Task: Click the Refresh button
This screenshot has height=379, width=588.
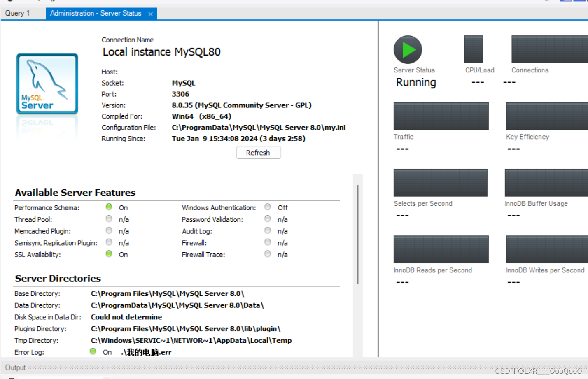Action: [259, 153]
